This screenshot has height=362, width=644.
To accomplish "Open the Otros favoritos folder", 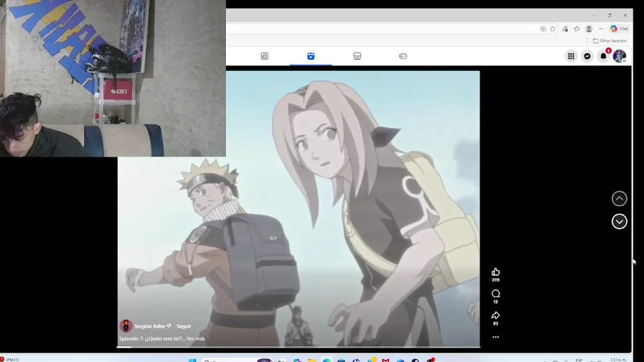I will tap(610, 41).
